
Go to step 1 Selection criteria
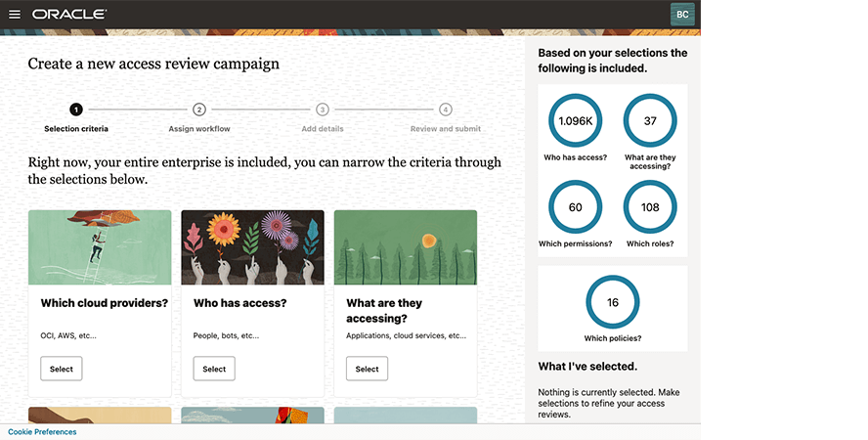pyautogui.click(x=76, y=110)
